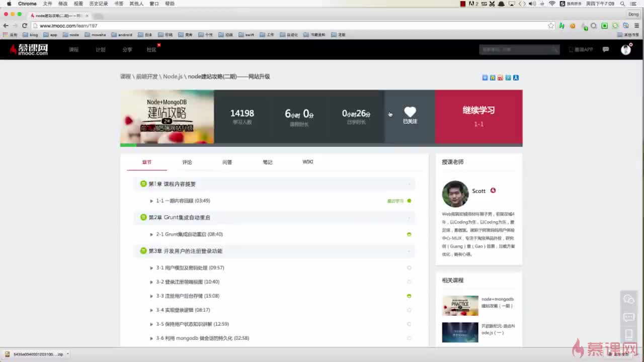Open the 社区 item in the site navigation

[151, 50]
